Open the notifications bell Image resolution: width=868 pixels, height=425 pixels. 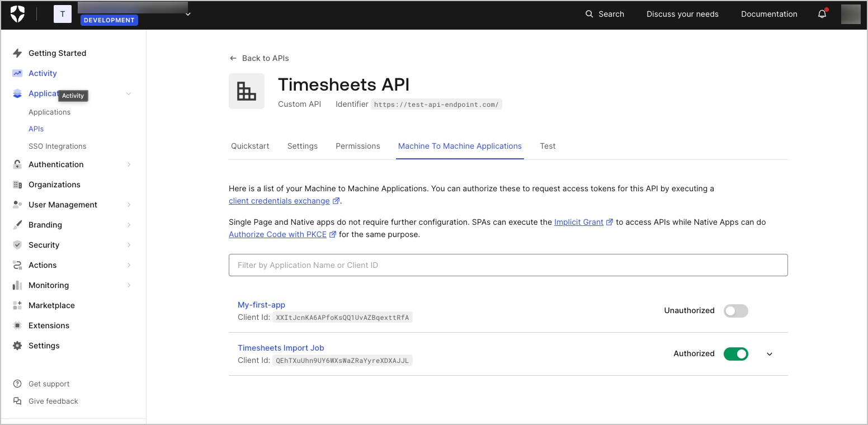tap(822, 14)
